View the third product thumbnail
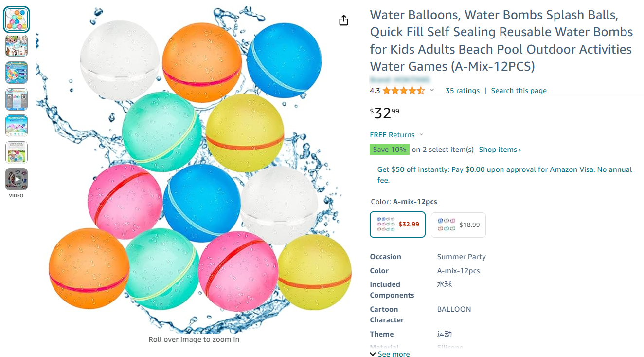The image size is (644, 357). (17, 73)
